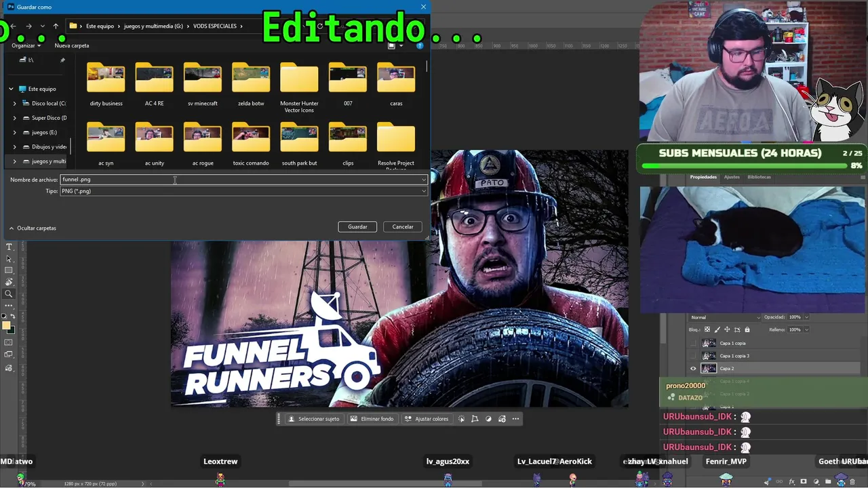The width and height of the screenshot is (868, 488).
Task: Click Seleccionar sujeto in task bar
Action: (x=314, y=419)
